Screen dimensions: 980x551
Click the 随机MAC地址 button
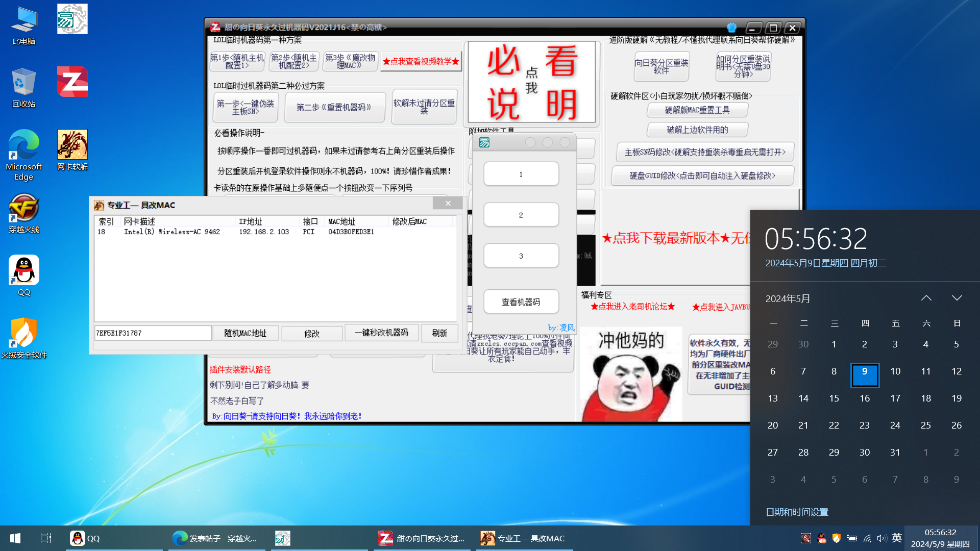pyautogui.click(x=246, y=333)
